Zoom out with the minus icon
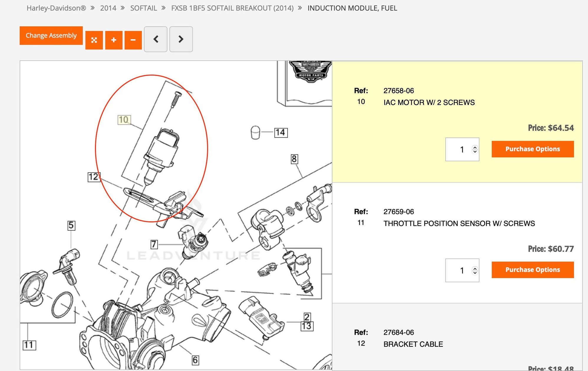The height and width of the screenshot is (371, 588). pyautogui.click(x=133, y=40)
